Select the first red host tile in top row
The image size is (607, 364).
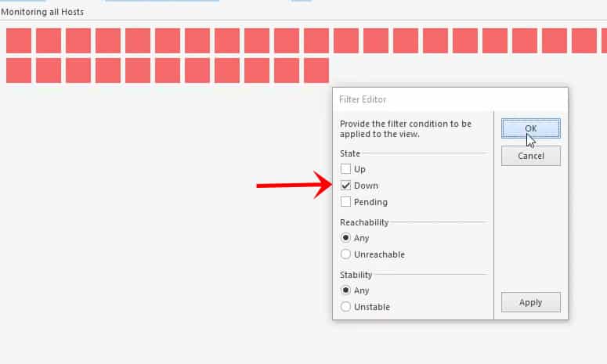19,41
